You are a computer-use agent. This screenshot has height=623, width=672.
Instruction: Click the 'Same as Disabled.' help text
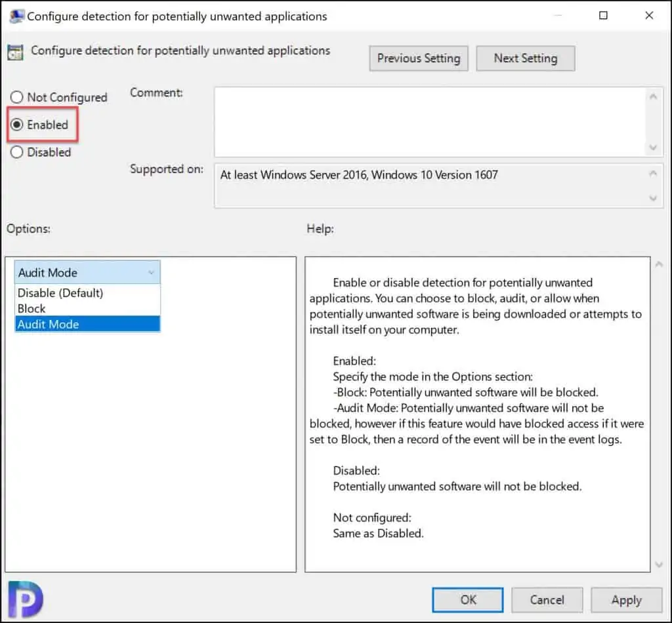379,533
